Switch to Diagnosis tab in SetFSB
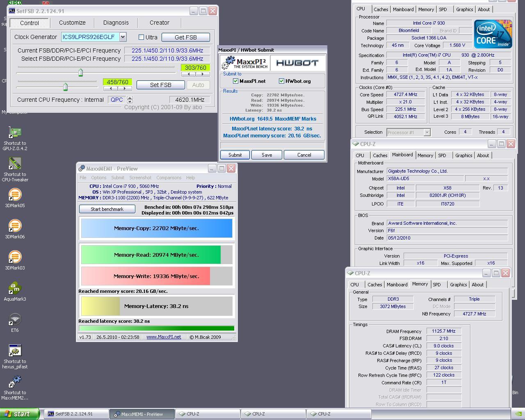This screenshot has width=525, height=420. [x=116, y=23]
